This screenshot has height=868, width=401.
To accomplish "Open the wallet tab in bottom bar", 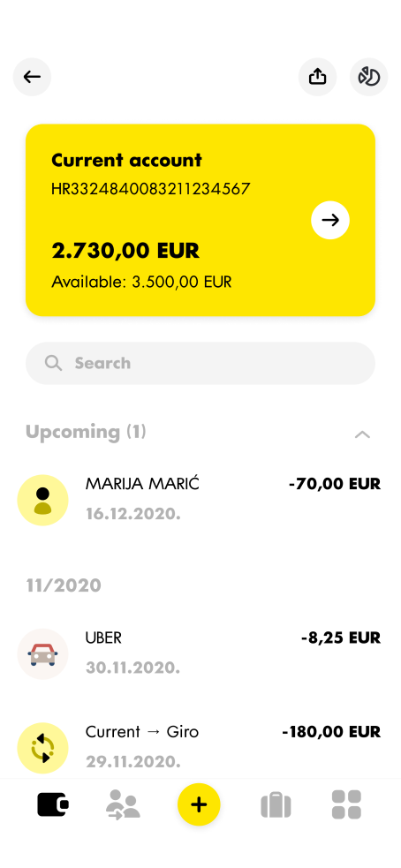I will [53, 804].
